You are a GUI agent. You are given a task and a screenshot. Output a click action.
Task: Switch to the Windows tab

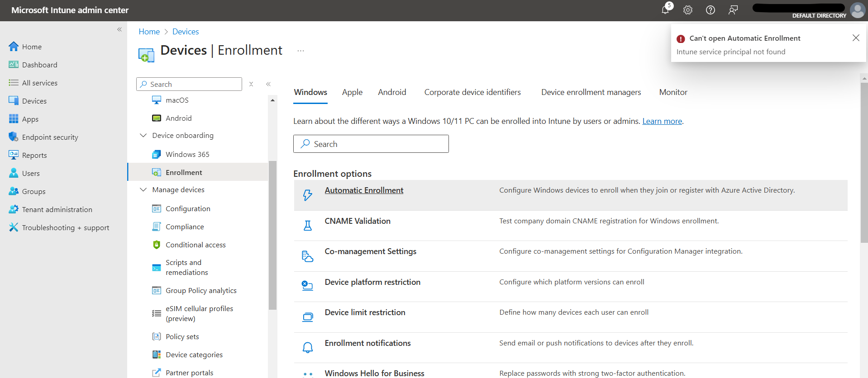pos(310,92)
